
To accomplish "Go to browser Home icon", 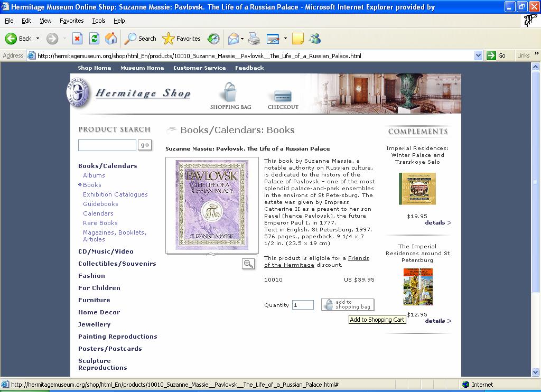I will tap(111, 39).
